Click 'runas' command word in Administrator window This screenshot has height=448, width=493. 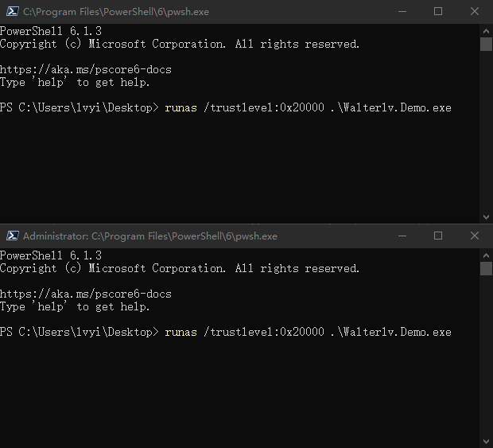[181, 333]
